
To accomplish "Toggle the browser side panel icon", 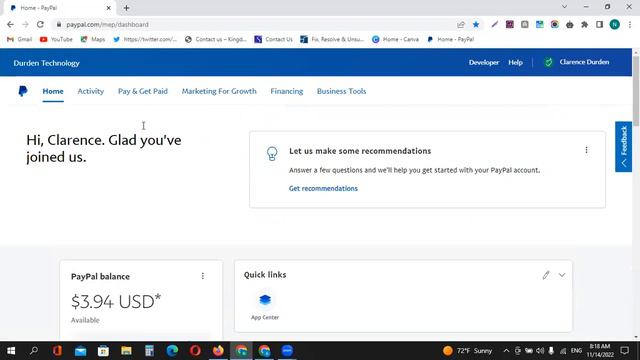I will pos(599,24).
